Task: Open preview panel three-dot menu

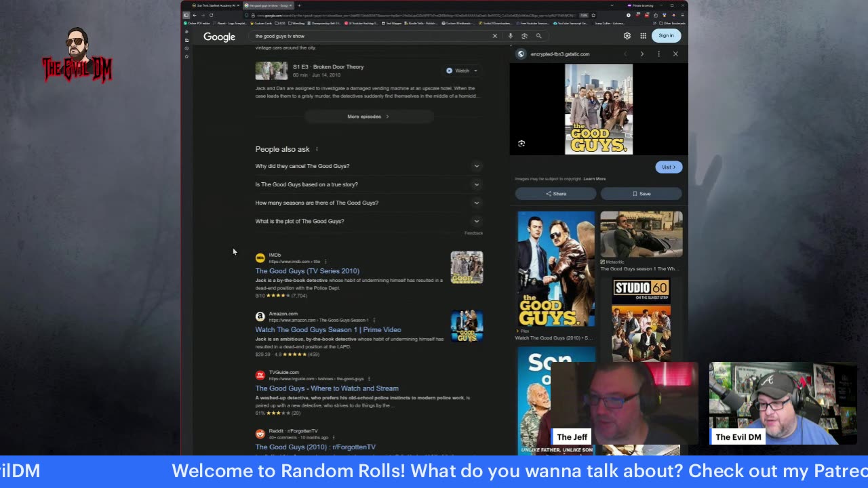Action: 658,54
